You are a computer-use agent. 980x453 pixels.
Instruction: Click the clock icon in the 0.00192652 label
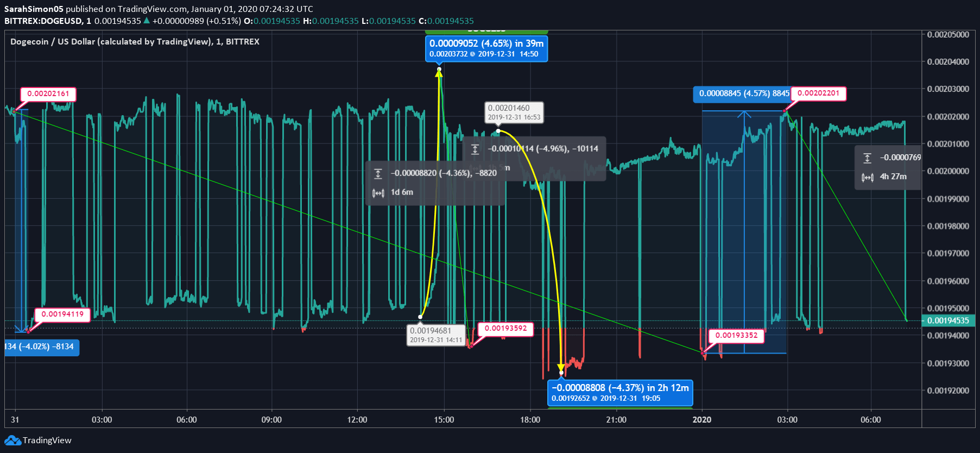(x=595, y=399)
